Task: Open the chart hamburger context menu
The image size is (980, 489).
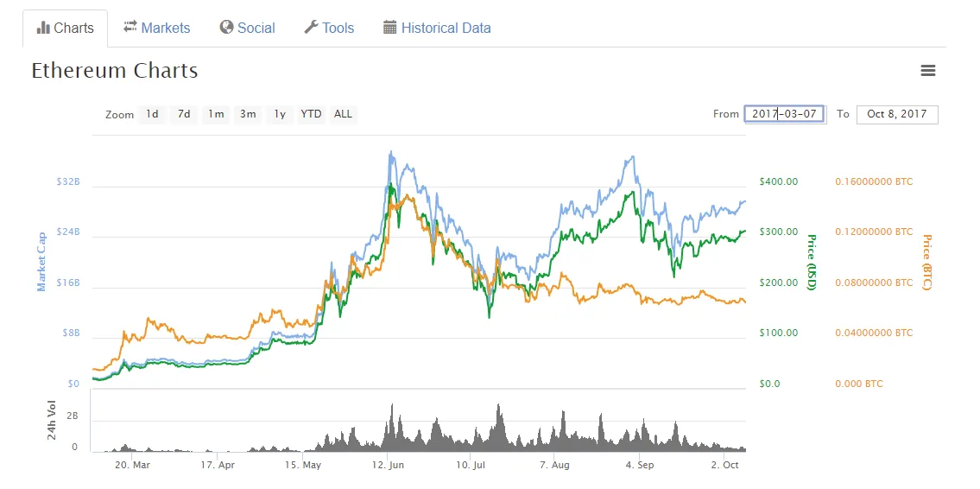Action: coord(927,71)
